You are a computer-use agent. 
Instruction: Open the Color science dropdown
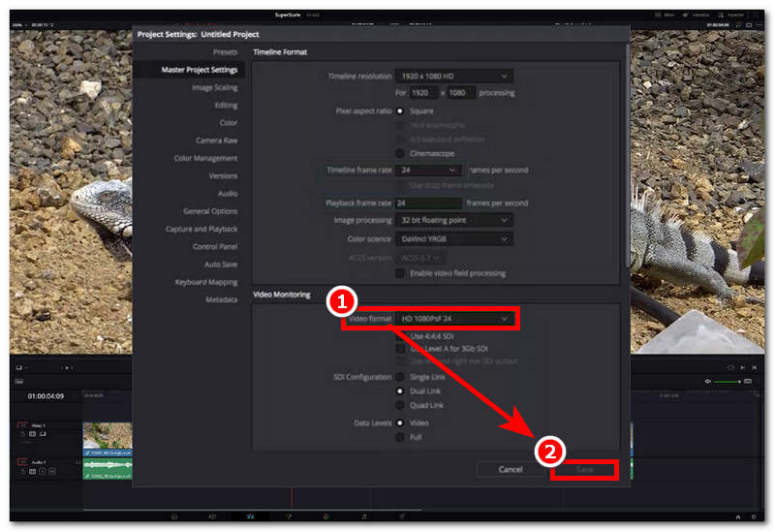(x=453, y=239)
